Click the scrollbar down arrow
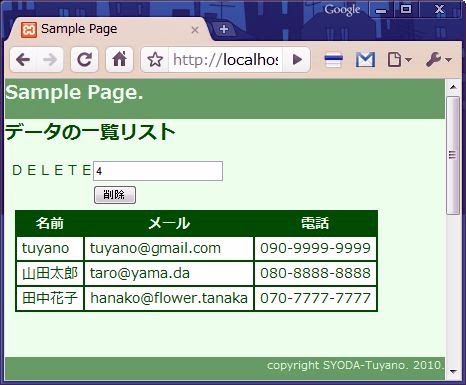 (x=453, y=371)
